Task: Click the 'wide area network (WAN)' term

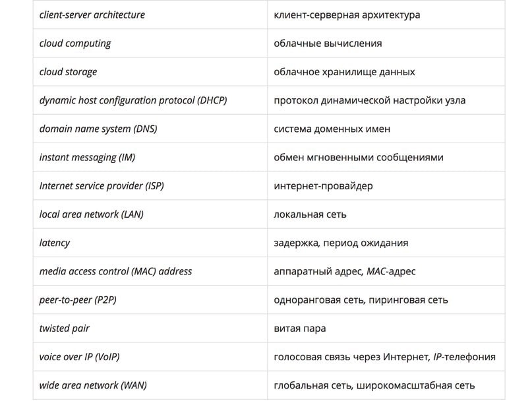Action: [x=93, y=386]
